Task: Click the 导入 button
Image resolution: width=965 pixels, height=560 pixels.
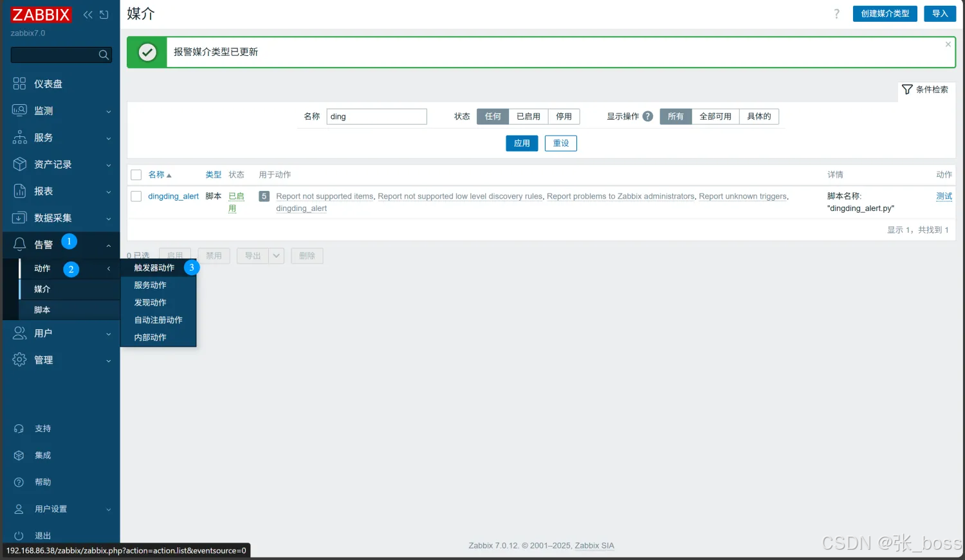Action: point(940,14)
